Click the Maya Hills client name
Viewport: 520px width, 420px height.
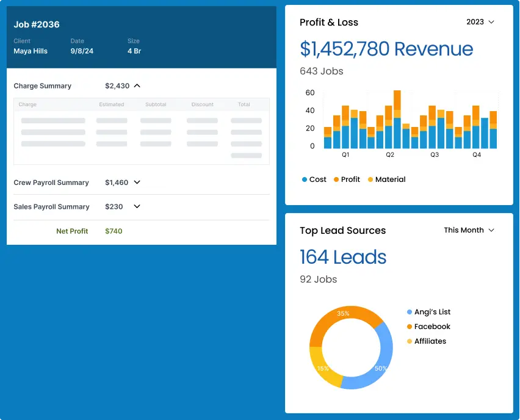coord(31,51)
